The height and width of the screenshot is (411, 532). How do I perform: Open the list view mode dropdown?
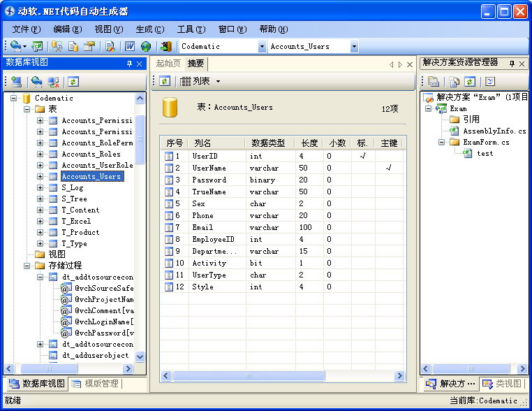click(218, 81)
